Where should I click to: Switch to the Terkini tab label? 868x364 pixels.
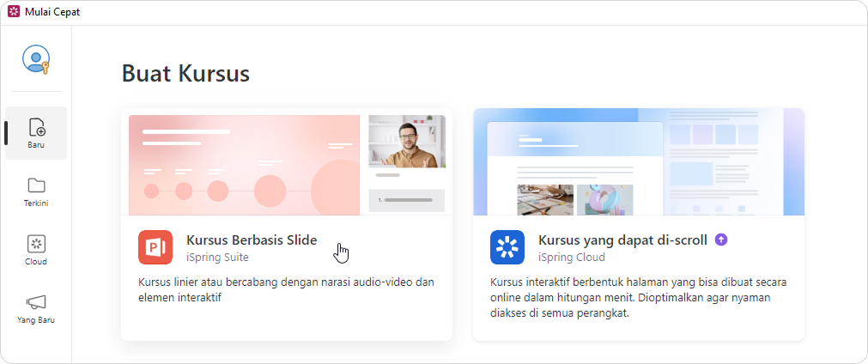(36, 203)
